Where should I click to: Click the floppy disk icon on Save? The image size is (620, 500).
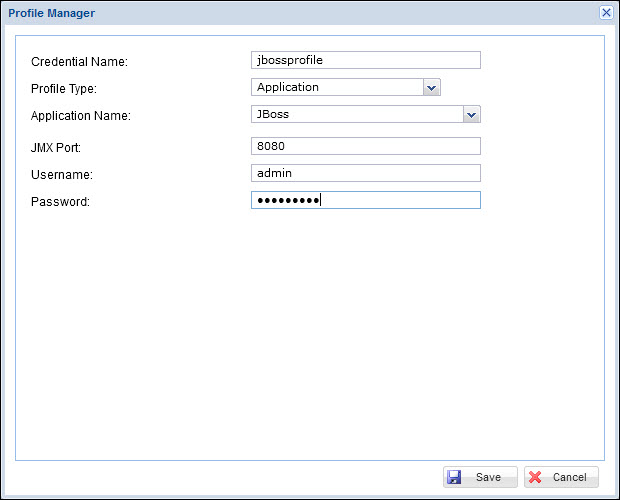point(454,477)
